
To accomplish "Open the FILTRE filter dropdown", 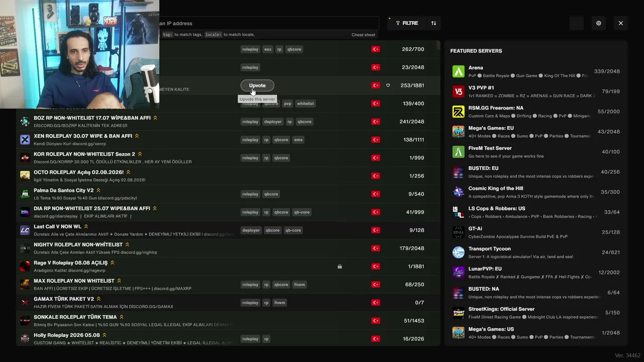I will point(407,23).
